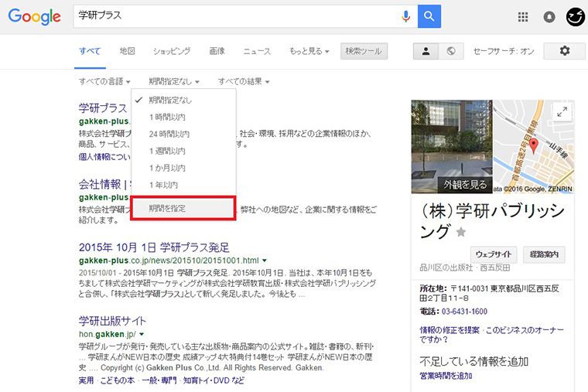The image size is (588, 392).
Task: Open the 期間指定なし filter dropdown
Action: [174, 81]
